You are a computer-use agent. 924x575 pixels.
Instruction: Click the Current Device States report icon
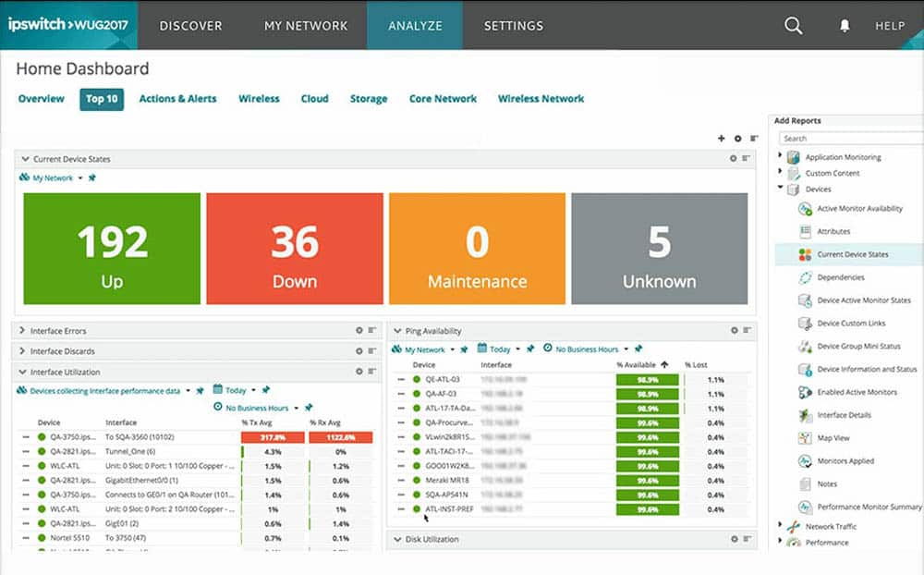[805, 254]
